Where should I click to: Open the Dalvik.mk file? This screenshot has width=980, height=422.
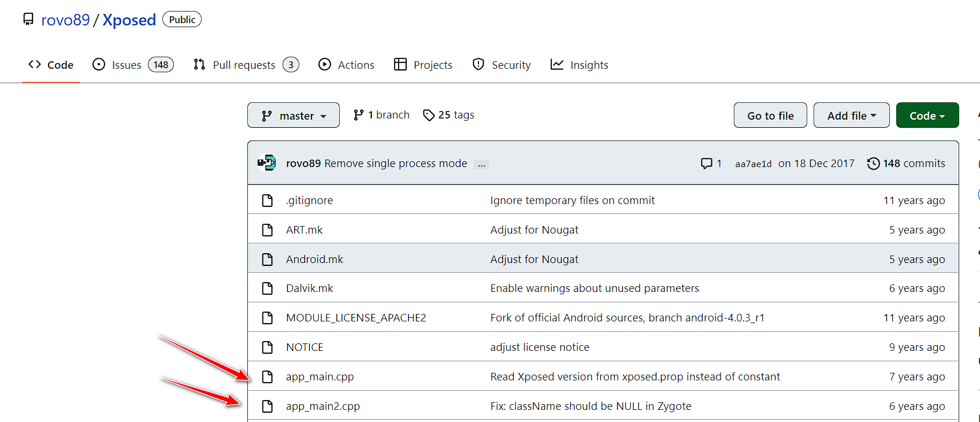[x=309, y=288]
